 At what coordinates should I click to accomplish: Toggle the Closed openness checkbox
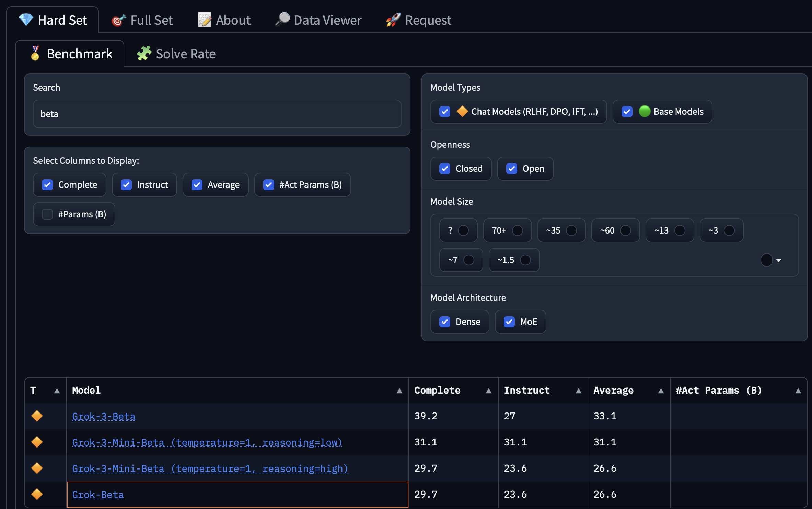[x=445, y=169]
